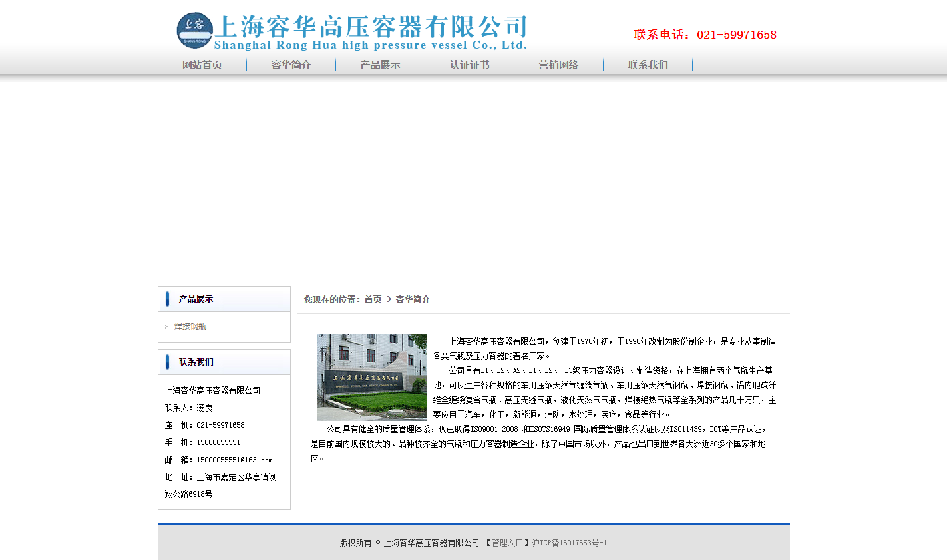
Task: Click the 联系人：汤良 contact line
Action: point(189,408)
